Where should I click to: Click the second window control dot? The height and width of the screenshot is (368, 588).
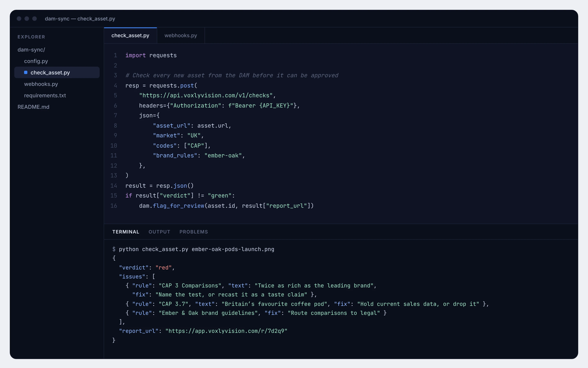(27, 19)
